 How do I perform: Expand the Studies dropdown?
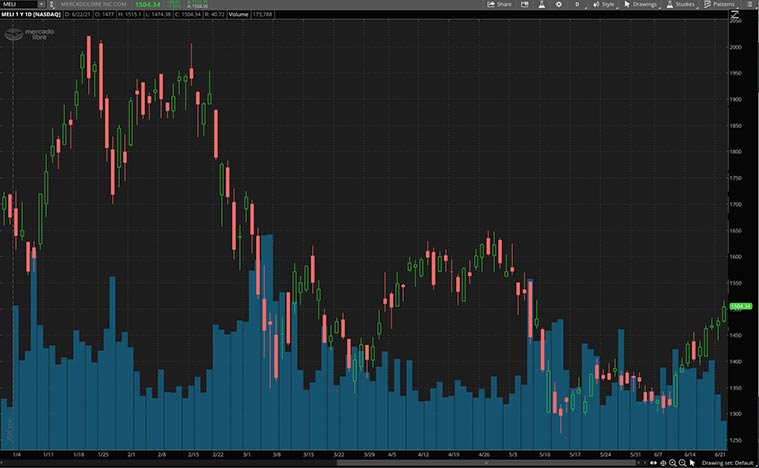click(680, 4)
